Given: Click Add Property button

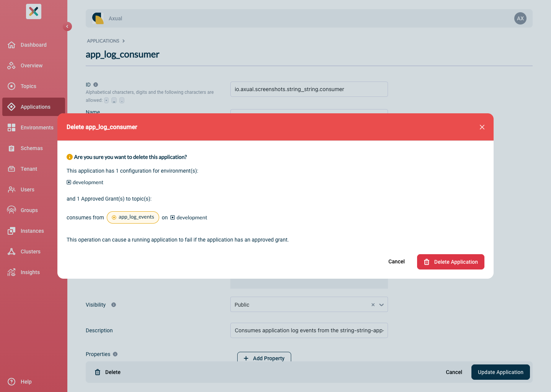Looking at the screenshot, I should (264, 357).
